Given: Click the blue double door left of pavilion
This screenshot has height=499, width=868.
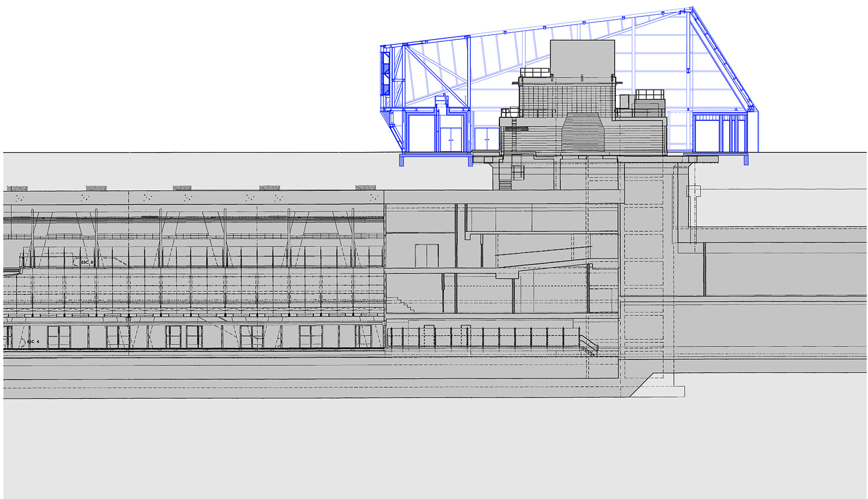Looking at the screenshot, I should pyautogui.click(x=451, y=139).
